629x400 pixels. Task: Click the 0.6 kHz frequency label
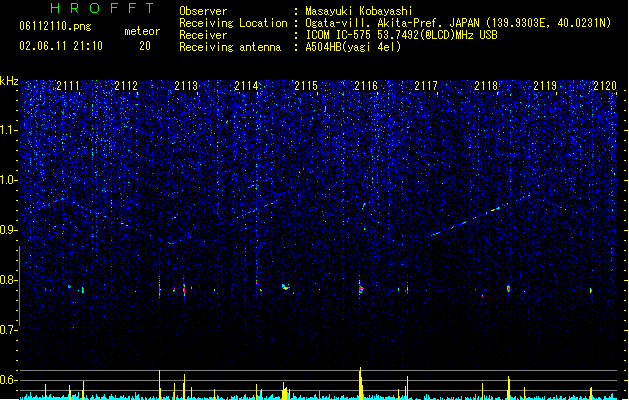tap(9, 380)
